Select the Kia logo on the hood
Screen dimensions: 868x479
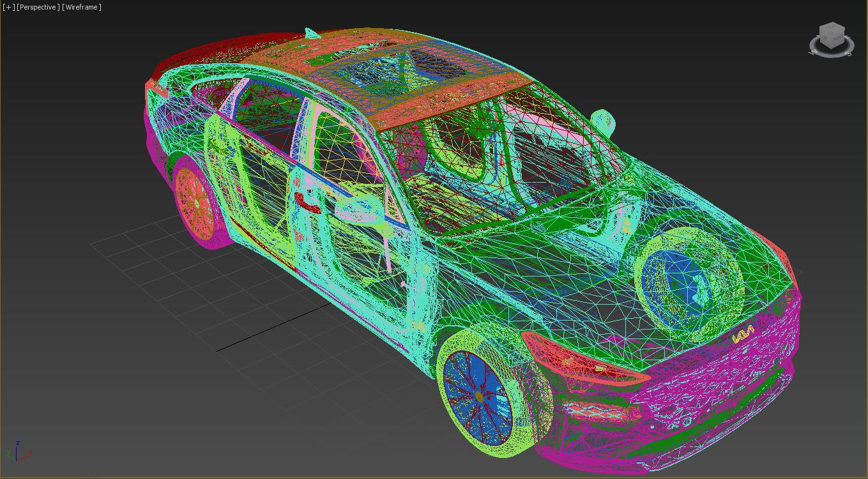point(743,335)
